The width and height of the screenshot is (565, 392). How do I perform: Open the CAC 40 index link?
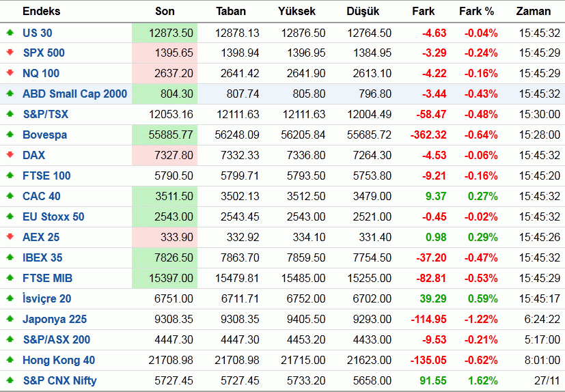tap(42, 197)
